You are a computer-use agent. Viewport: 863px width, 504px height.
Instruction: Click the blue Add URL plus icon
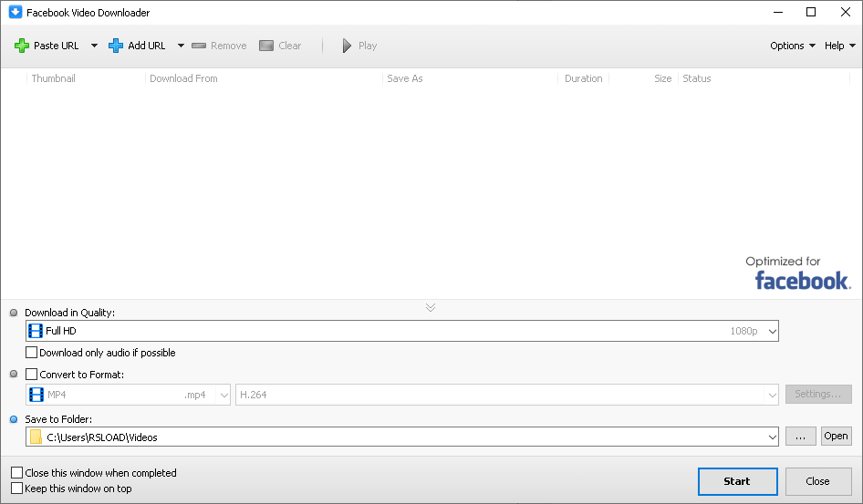pyautogui.click(x=116, y=46)
